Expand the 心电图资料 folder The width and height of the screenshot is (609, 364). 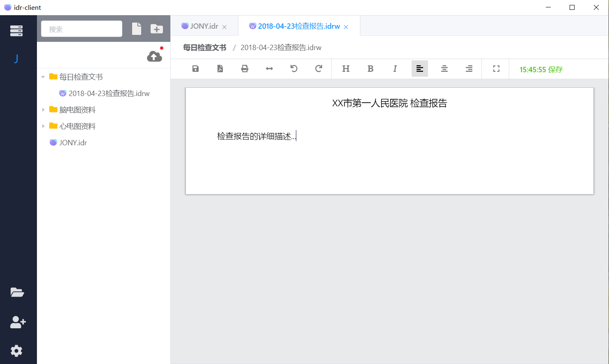43,126
